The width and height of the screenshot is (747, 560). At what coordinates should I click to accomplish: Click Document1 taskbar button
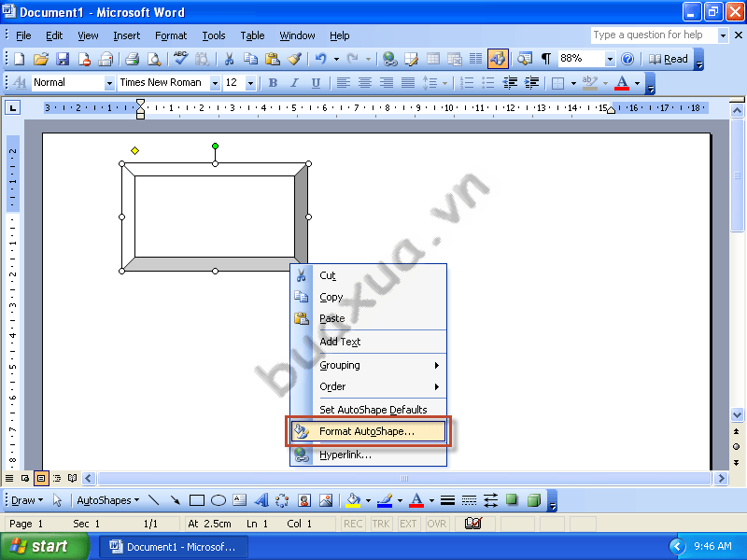tap(174, 547)
